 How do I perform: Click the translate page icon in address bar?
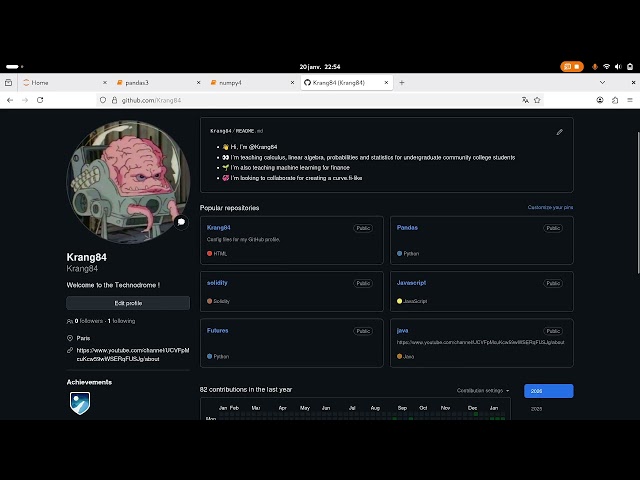click(525, 100)
